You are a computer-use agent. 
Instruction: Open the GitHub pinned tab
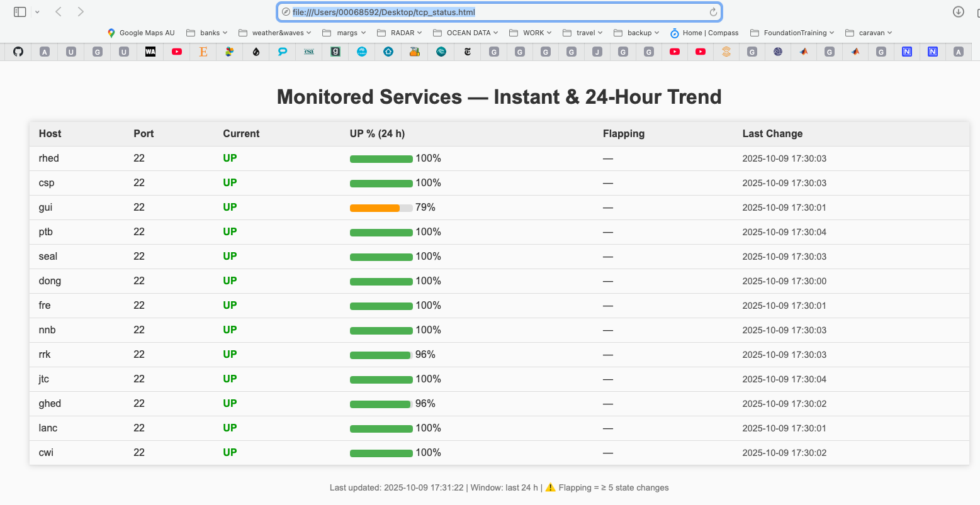point(18,52)
